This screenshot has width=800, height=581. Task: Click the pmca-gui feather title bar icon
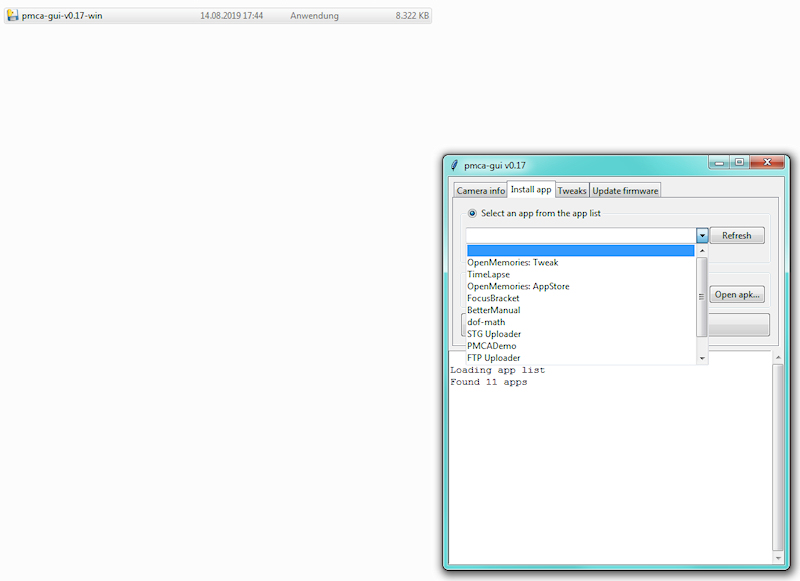454,165
